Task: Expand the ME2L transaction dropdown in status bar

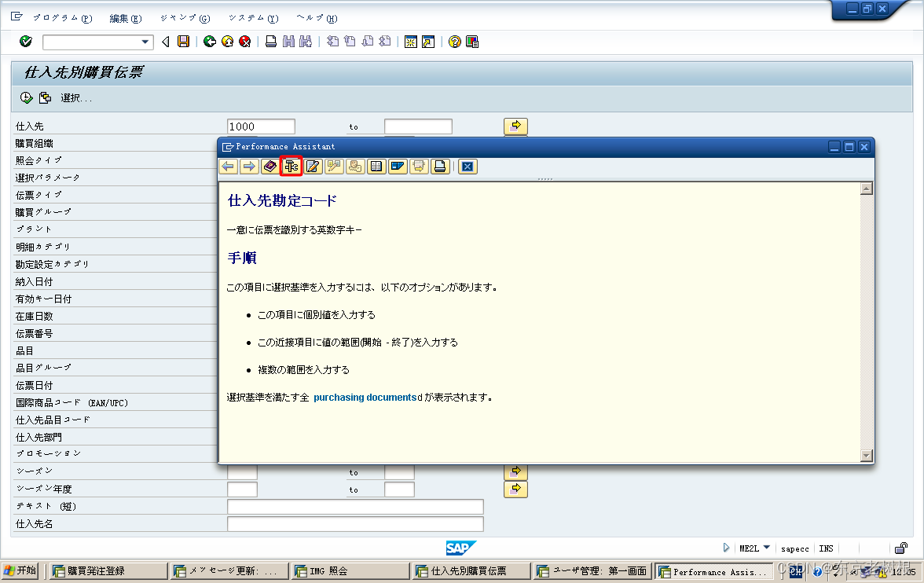Action: click(768, 548)
